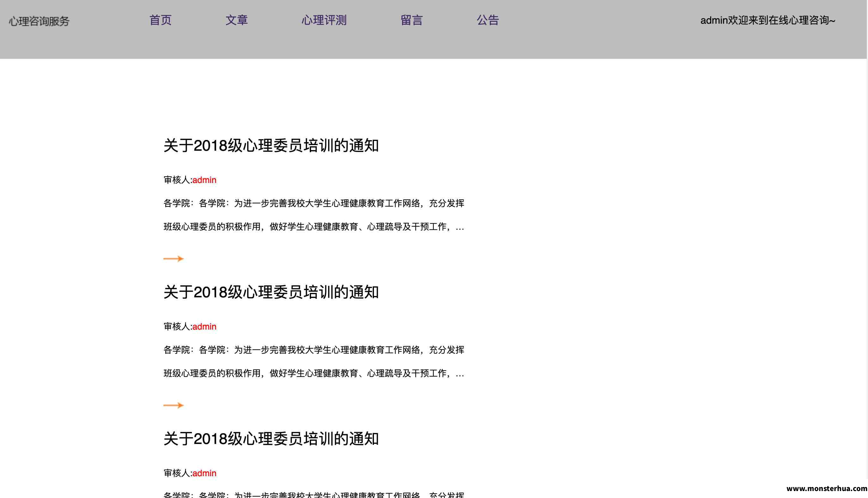Click the 心理咨询服务 site logo text
Image resolution: width=868 pixels, height=498 pixels.
click(39, 21)
